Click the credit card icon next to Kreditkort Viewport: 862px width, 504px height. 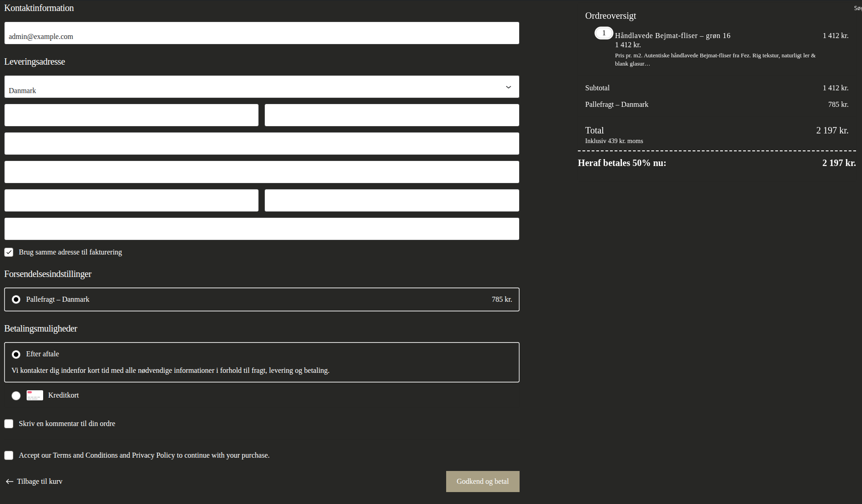coord(35,395)
